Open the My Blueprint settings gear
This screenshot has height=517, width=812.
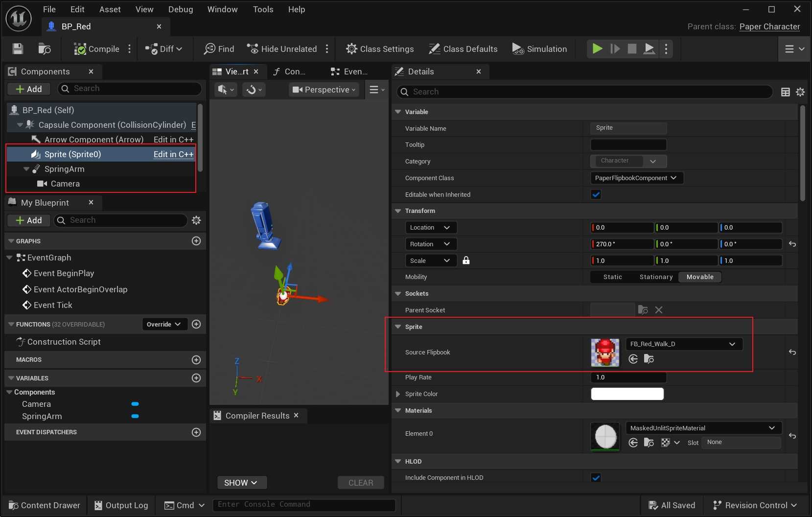coord(196,220)
